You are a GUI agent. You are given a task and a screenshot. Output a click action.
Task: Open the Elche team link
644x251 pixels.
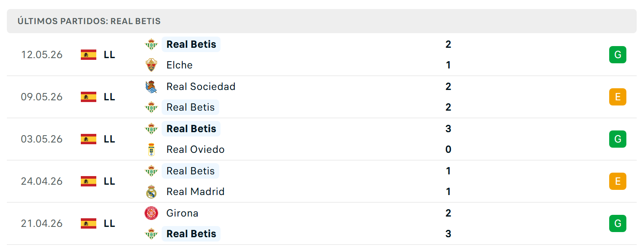point(179,65)
